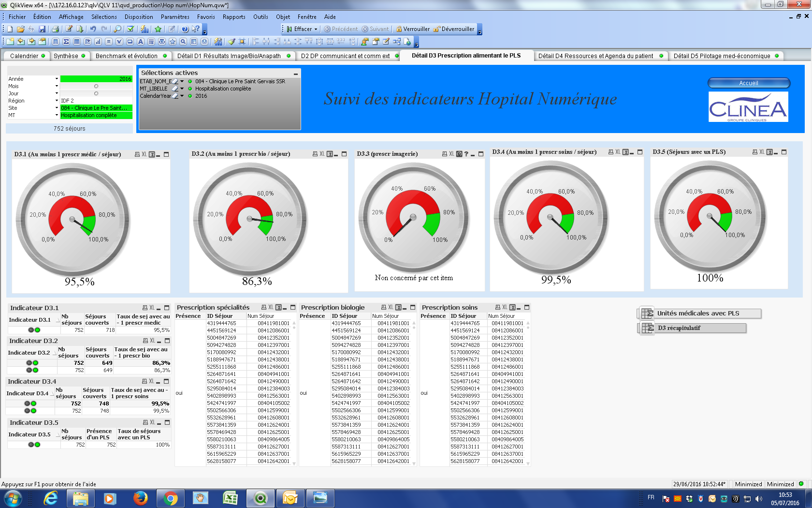Expand the Mois dropdown
This screenshot has height=508, width=812.
pyautogui.click(x=57, y=86)
